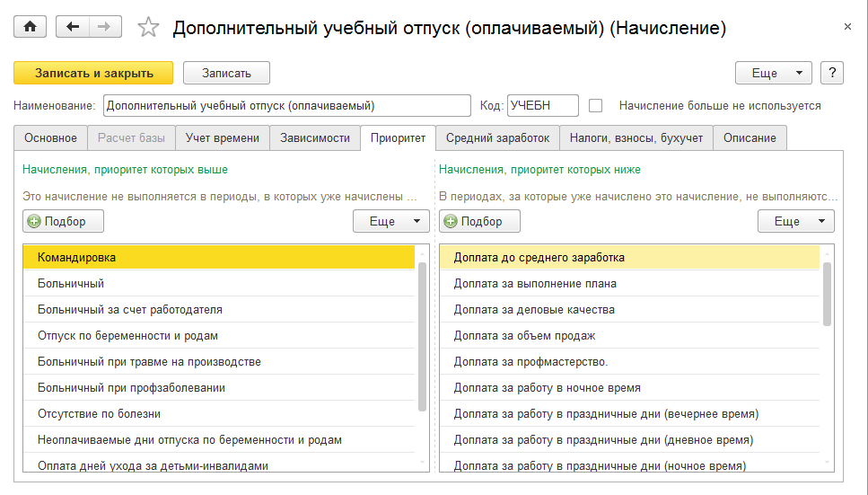Image resolution: width=868 pixels, height=495 pixels.
Task: Open help with the question mark button
Action: (832, 73)
